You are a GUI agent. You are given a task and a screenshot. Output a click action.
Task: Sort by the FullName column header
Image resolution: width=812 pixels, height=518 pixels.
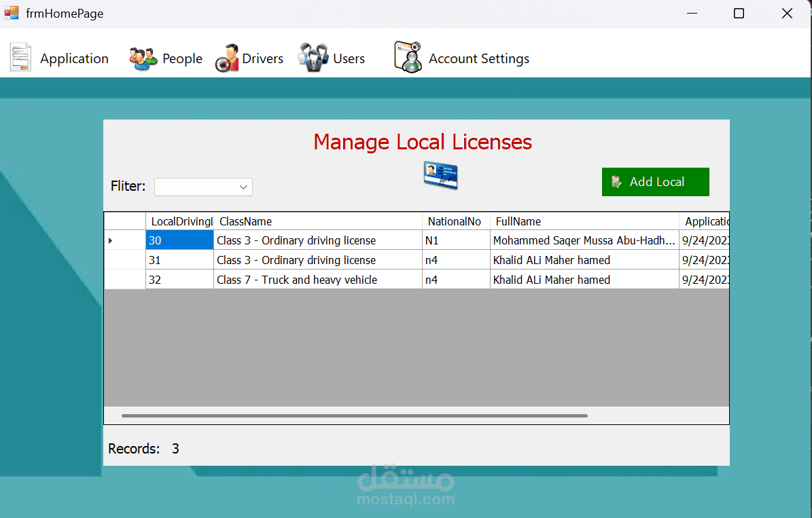(584, 221)
